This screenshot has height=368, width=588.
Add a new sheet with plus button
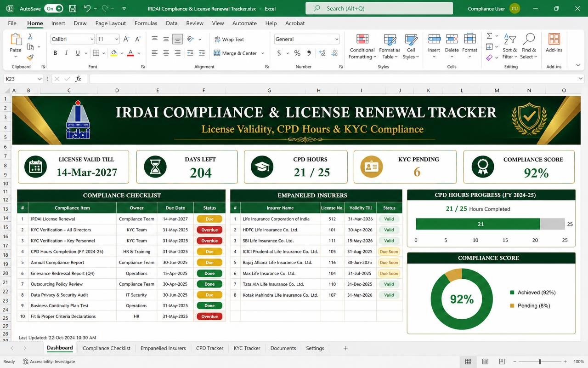click(x=345, y=348)
